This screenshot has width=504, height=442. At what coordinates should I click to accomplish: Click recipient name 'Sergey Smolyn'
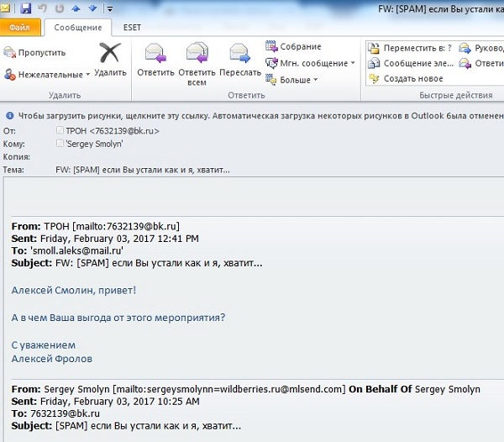[94, 144]
